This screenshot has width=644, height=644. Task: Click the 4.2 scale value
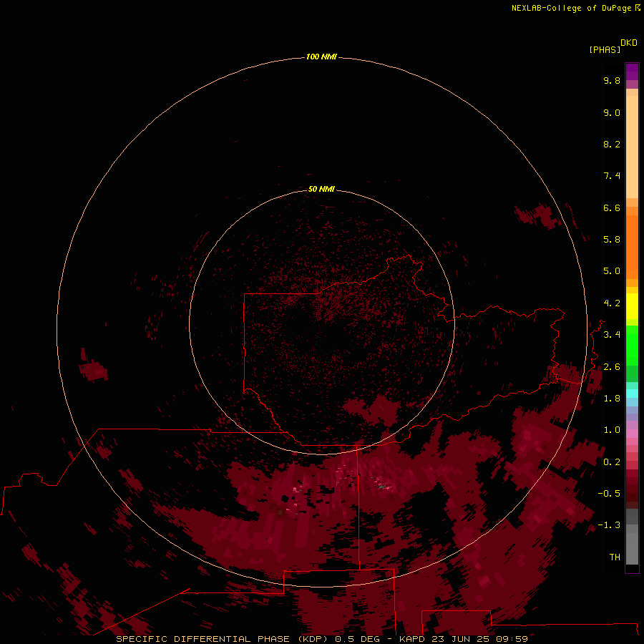coord(612,303)
